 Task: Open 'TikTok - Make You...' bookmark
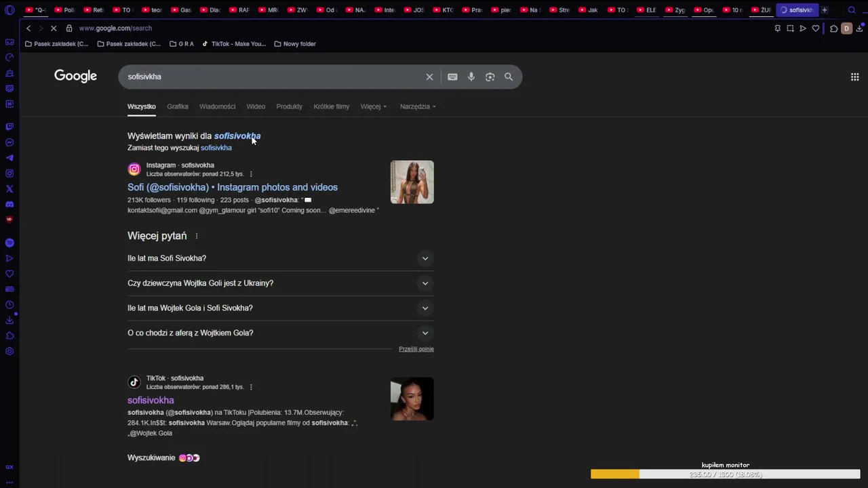coord(234,44)
